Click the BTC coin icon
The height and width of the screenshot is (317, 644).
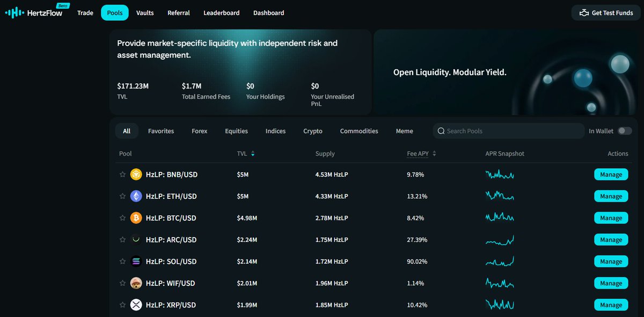136,218
